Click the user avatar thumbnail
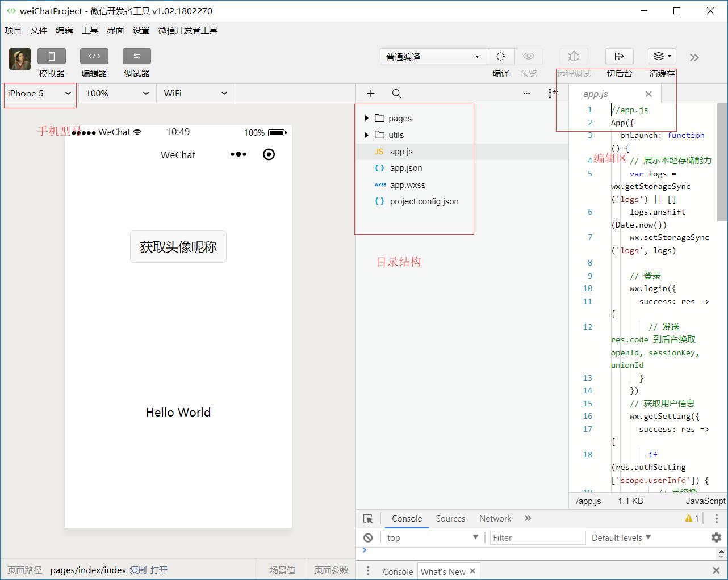The height and width of the screenshot is (580, 728). [x=20, y=59]
